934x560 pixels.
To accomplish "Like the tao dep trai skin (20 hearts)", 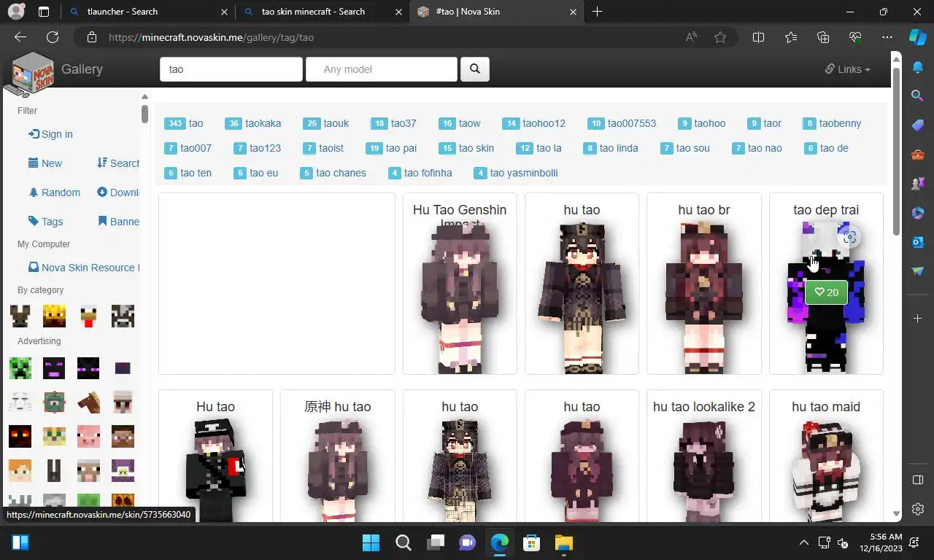I will pyautogui.click(x=827, y=292).
